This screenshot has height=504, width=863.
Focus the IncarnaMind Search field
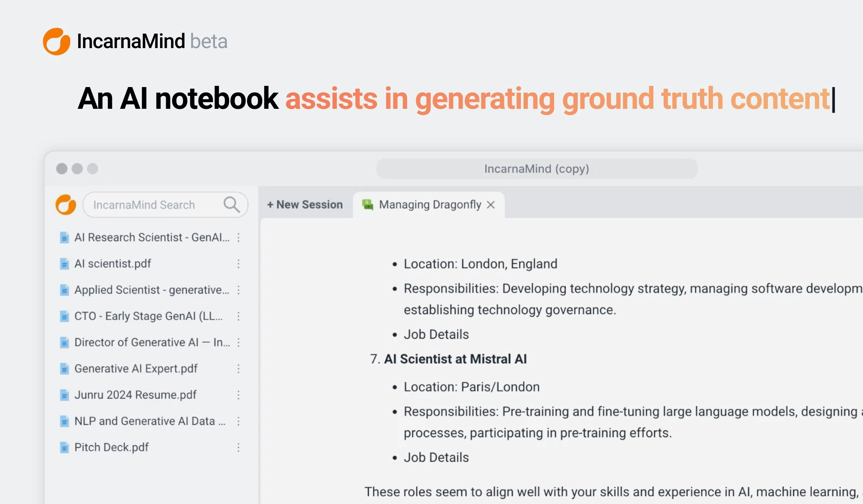tap(153, 205)
